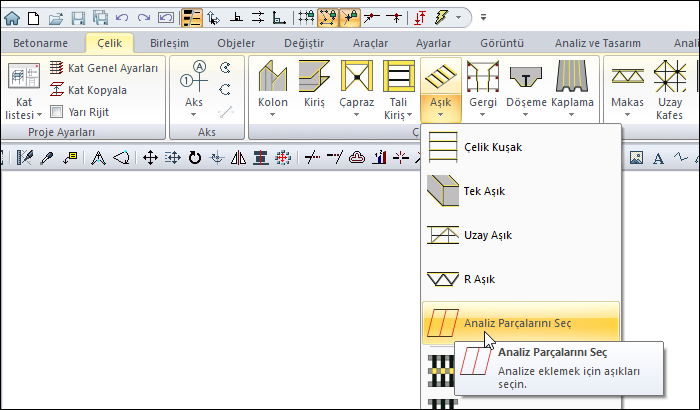Image resolution: width=700 pixels, height=410 pixels.
Task: Click the pointer selection mode icon
Action: click(x=213, y=18)
